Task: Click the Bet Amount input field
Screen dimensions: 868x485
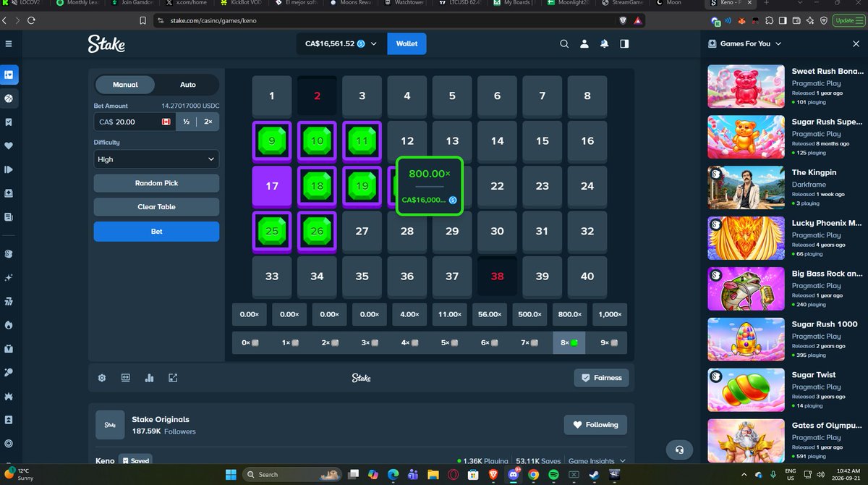Action: [x=135, y=122]
